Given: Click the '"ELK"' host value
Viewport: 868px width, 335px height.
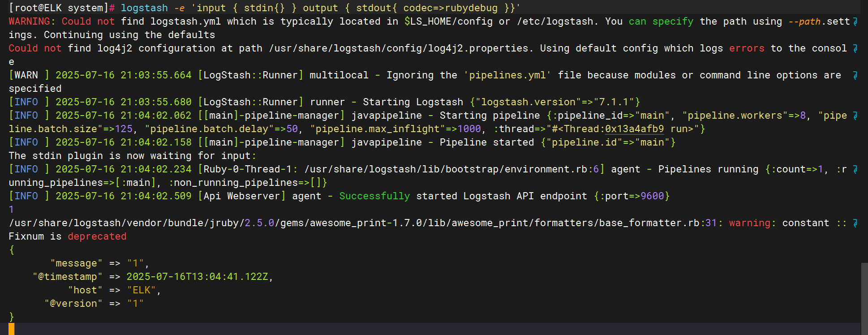Looking at the screenshot, I should [142, 290].
